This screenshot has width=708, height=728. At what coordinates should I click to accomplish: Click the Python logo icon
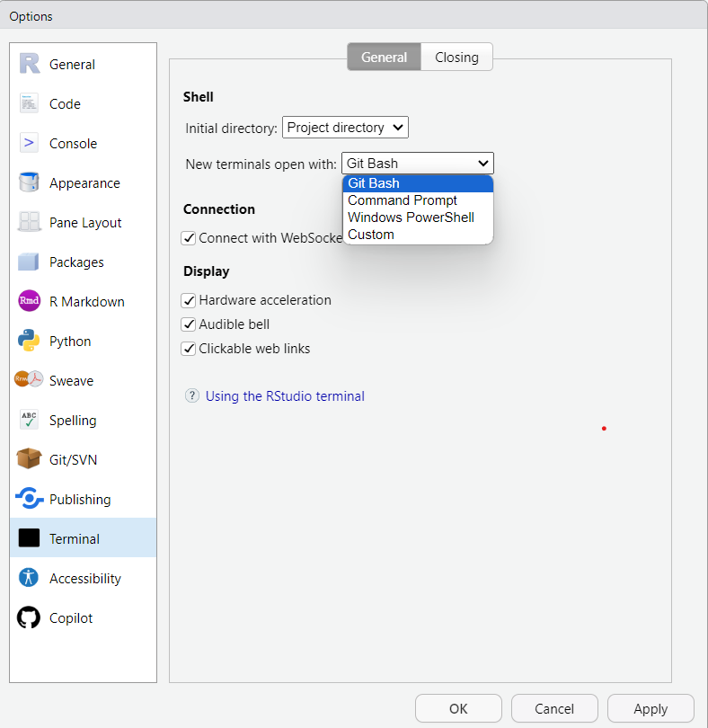click(29, 341)
